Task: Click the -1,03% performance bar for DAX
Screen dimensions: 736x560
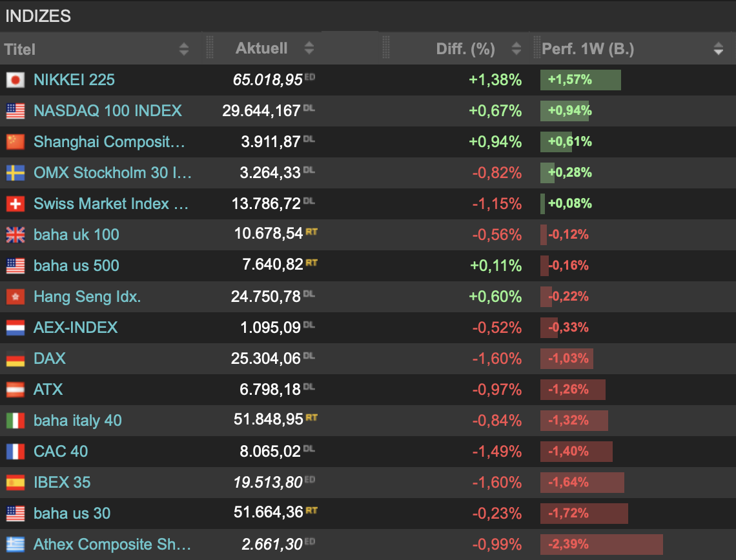Action: point(567,358)
